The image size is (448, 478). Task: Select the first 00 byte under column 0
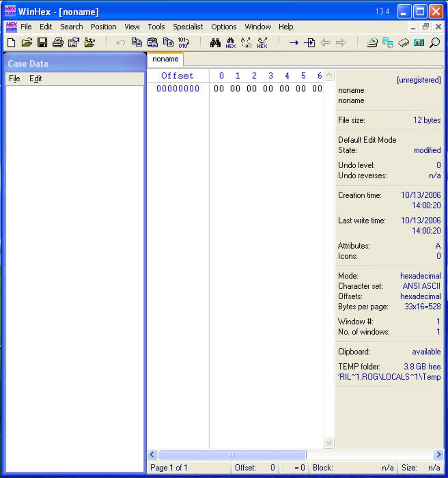tap(219, 89)
